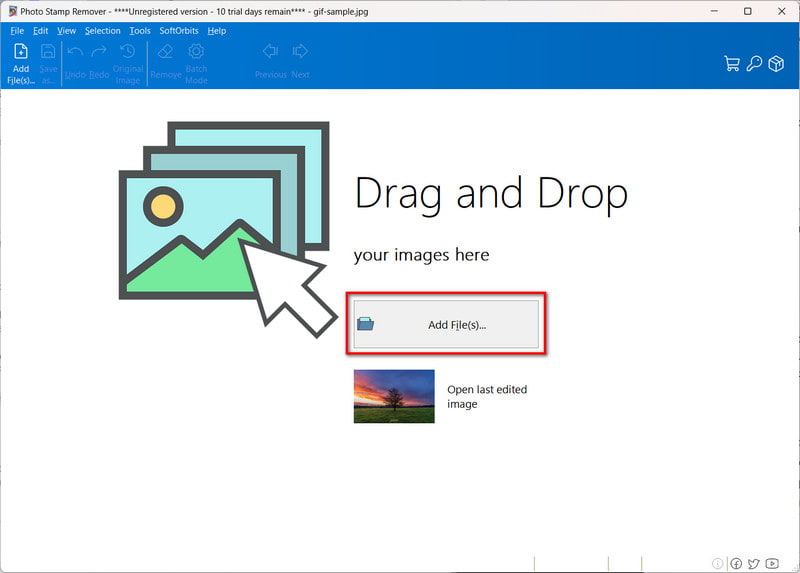Minimize the Photo Stamp Remover window
800x573 pixels.
714,11
